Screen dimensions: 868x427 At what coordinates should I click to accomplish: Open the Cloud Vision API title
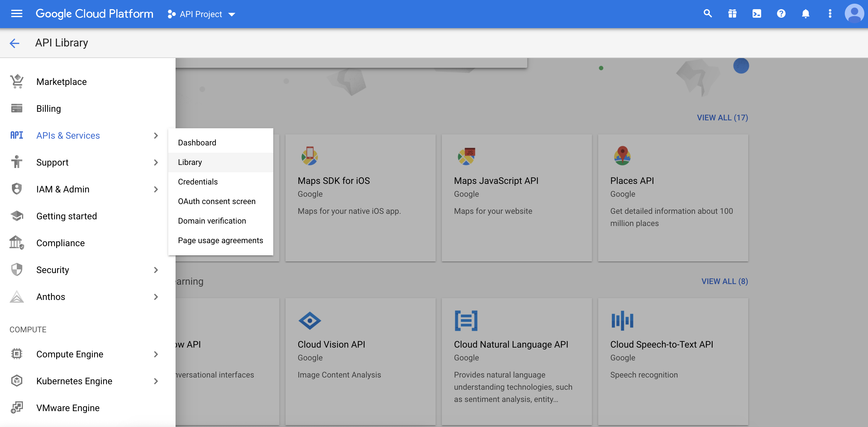331,345
